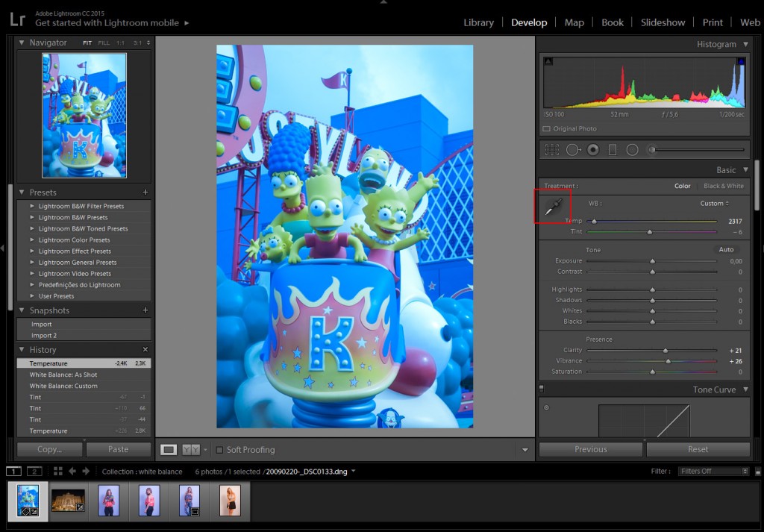This screenshot has height=532, width=764.
Task: Apply Auto tone adjustment
Action: pyautogui.click(x=726, y=249)
